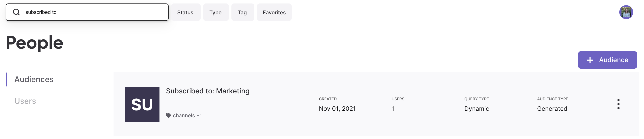
Task: Click the SU audience thumbnail
Action: (x=142, y=104)
